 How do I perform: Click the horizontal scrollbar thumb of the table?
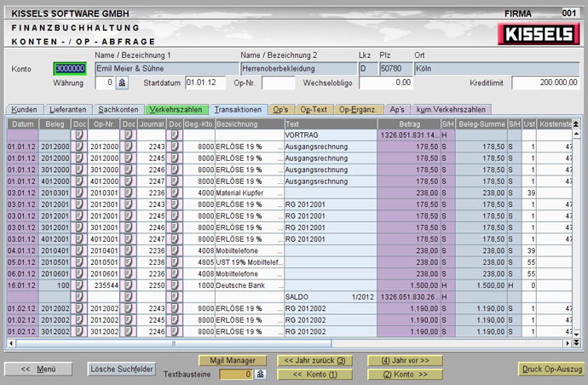[174, 343]
